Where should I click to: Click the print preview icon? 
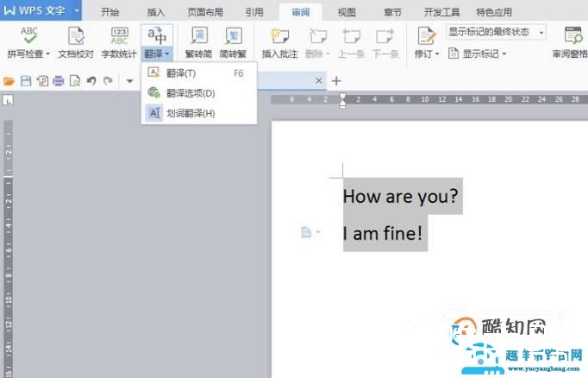[75, 81]
